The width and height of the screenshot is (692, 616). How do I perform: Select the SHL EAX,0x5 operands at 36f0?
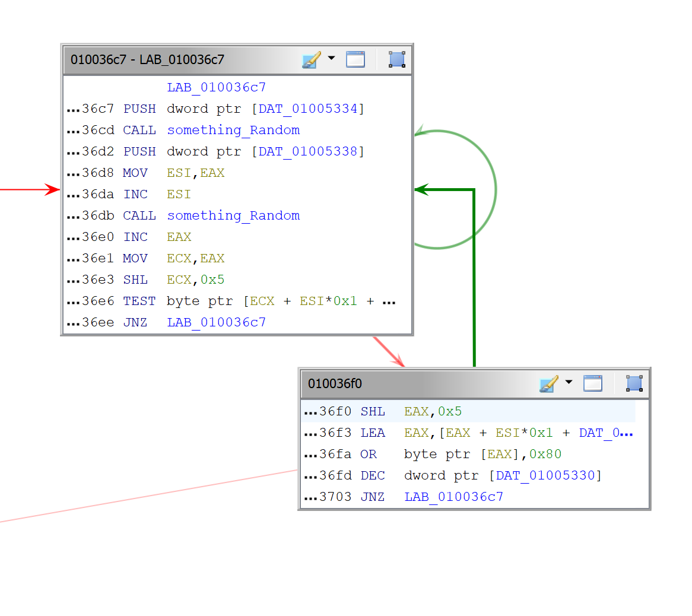[433, 411]
